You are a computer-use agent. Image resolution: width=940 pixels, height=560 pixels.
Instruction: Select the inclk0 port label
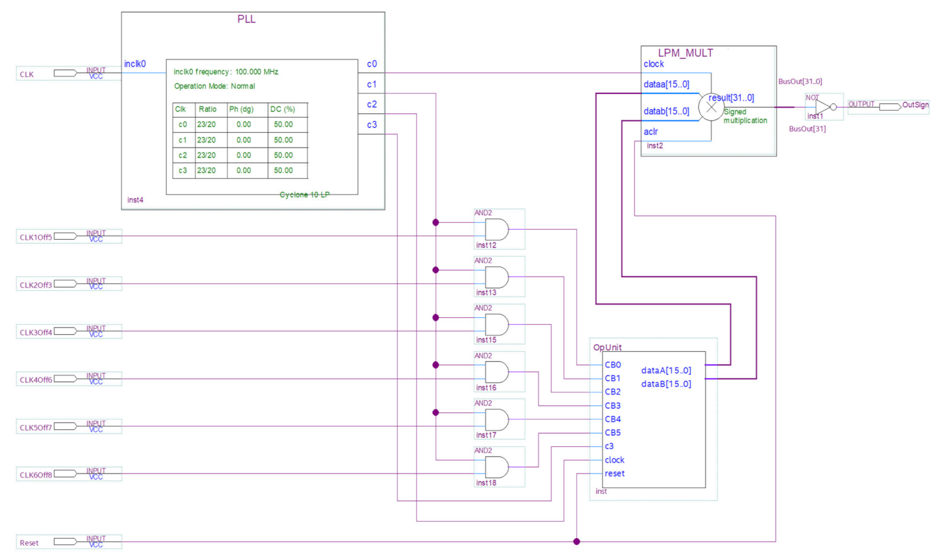[137, 63]
